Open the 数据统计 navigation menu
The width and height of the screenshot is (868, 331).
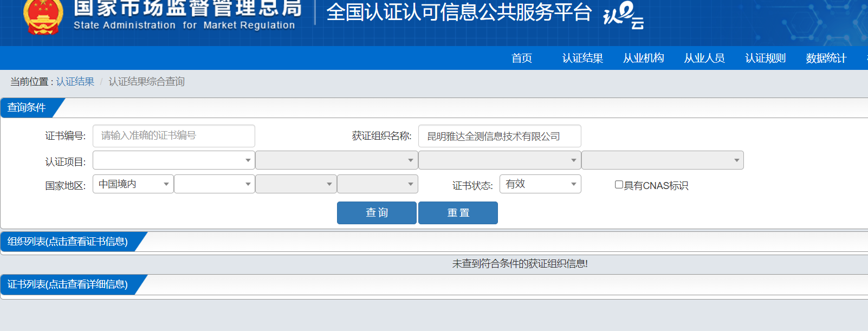click(826, 58)
